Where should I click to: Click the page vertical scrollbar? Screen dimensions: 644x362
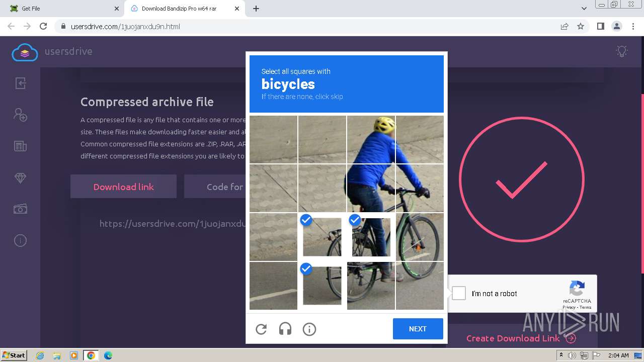pos(641,184)
